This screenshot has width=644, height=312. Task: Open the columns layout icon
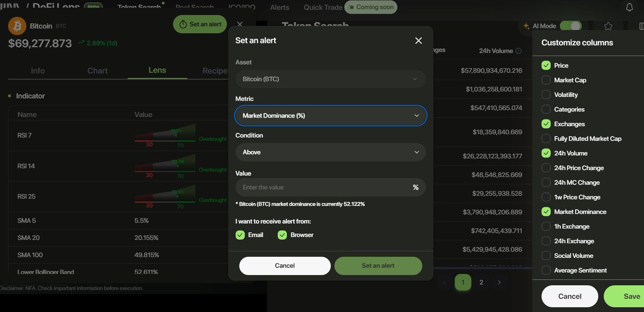pyautogui.click(x=641, y=26)
